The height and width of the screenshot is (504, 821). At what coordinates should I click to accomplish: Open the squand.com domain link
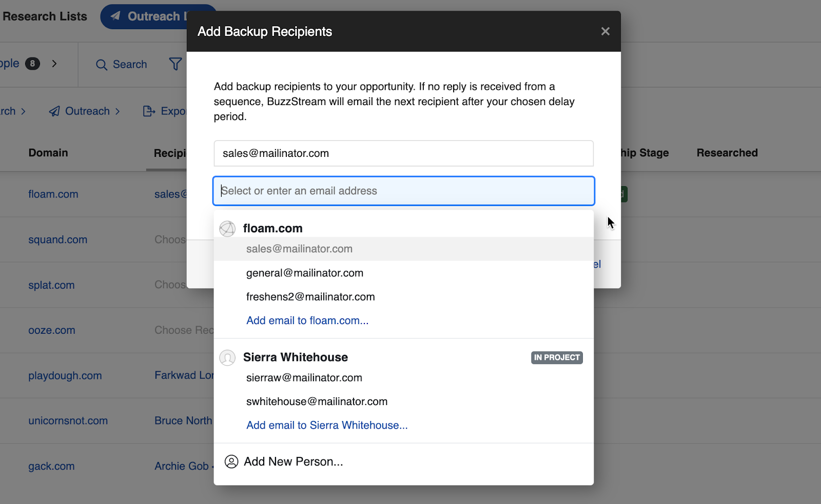tap(57, 239)
